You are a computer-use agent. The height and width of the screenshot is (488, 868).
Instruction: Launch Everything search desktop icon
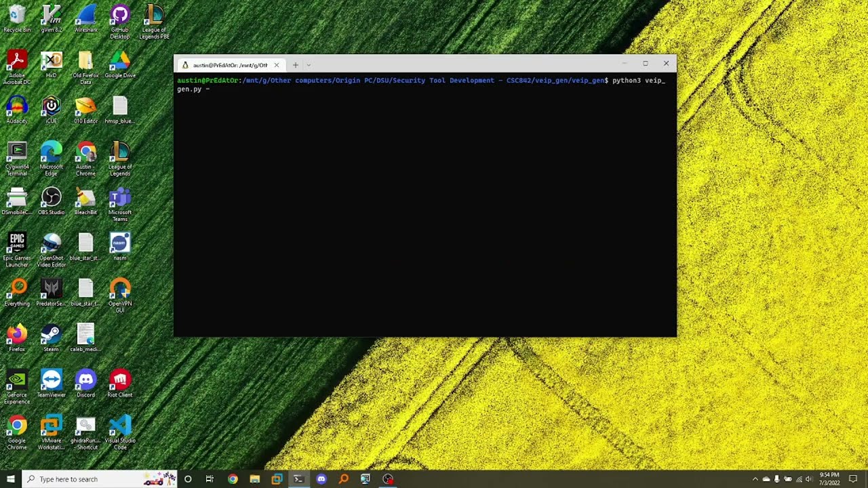[x=17, y=292]
